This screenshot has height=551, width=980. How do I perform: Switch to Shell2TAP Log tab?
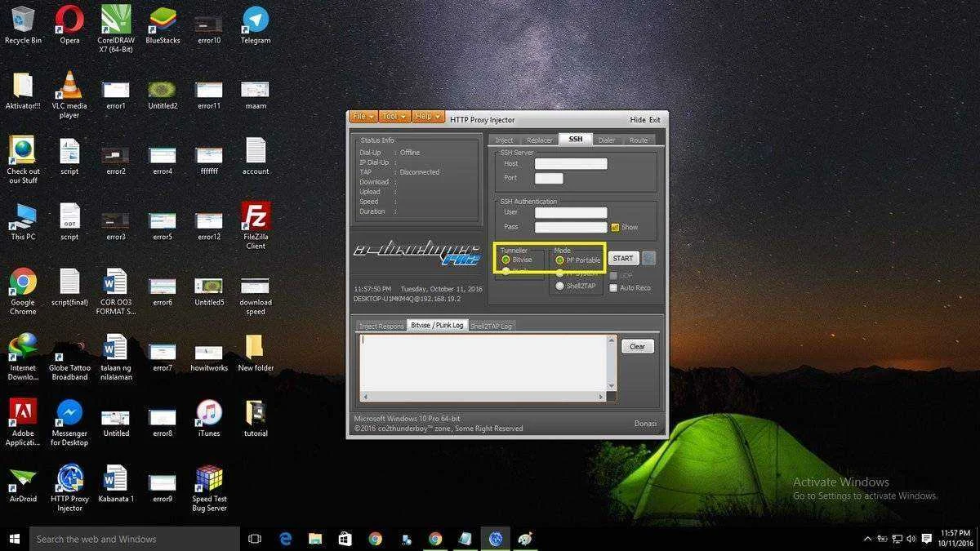(491, 326)
